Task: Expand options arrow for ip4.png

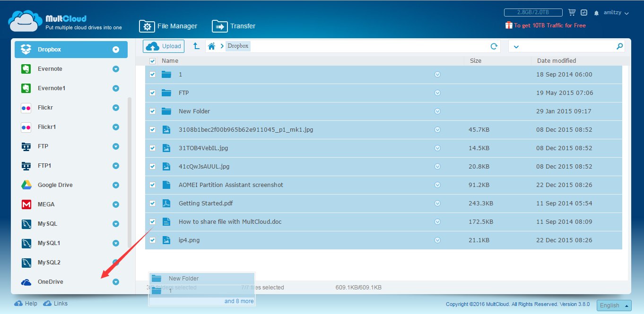Action: [x=437, y=240]
